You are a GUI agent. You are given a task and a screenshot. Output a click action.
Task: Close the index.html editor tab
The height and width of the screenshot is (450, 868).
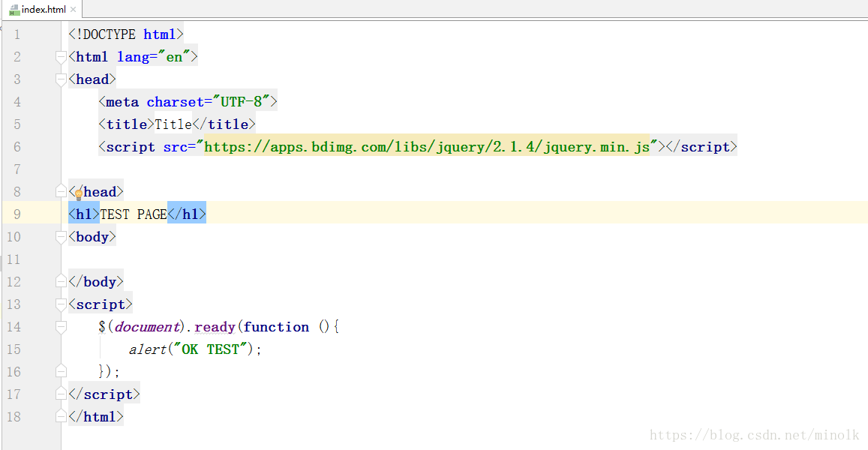[74, 10]
